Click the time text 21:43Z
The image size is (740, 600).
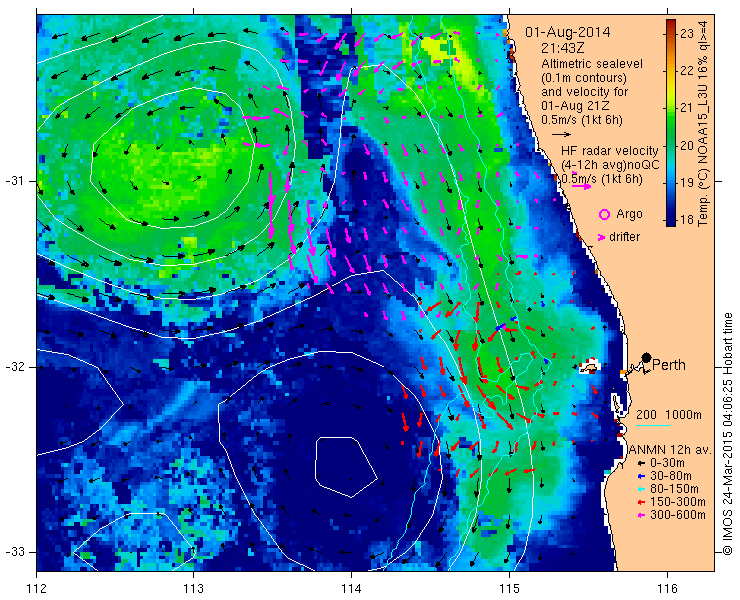pyautogui.click(x=564, y=48)
